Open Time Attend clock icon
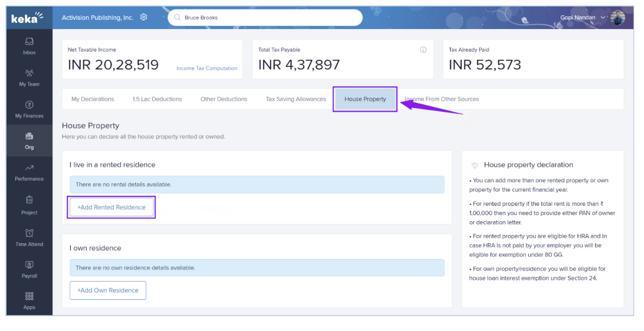This screenshot has width=644, height=331. pos(29,233)
